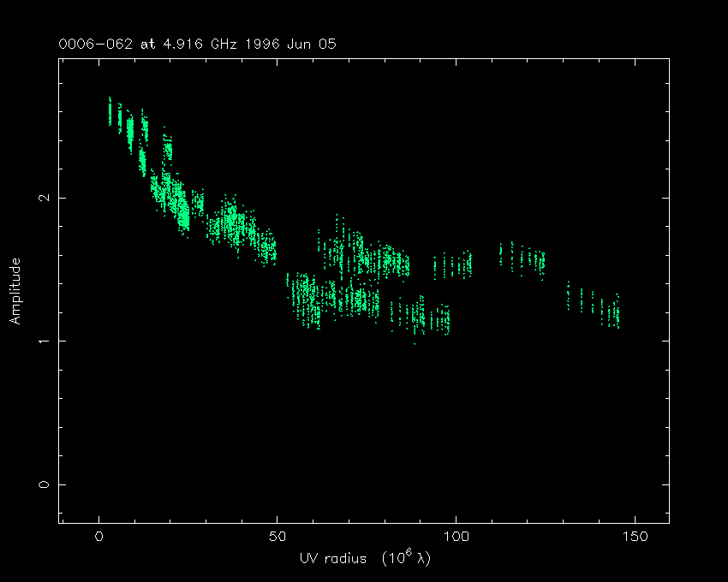Click the Amplitude y-axis label
The image size is (728, 582).
pos(15,291)
